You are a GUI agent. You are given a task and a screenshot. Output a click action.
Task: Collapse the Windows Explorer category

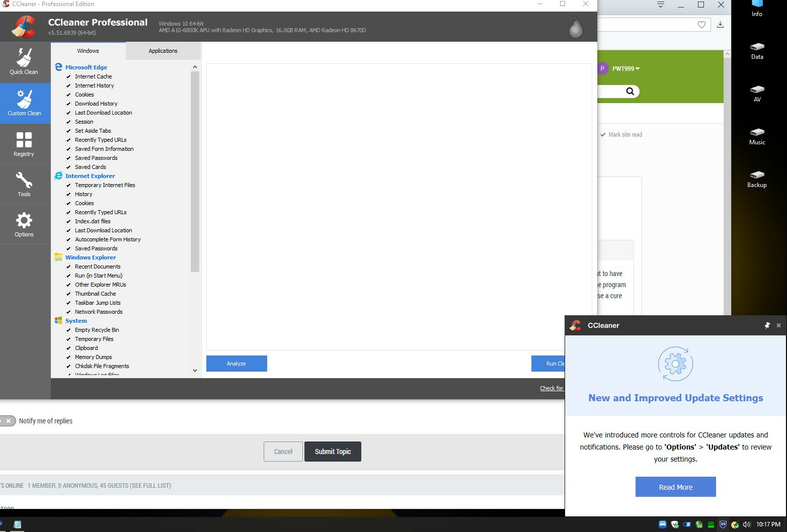(x=91, y=257)
